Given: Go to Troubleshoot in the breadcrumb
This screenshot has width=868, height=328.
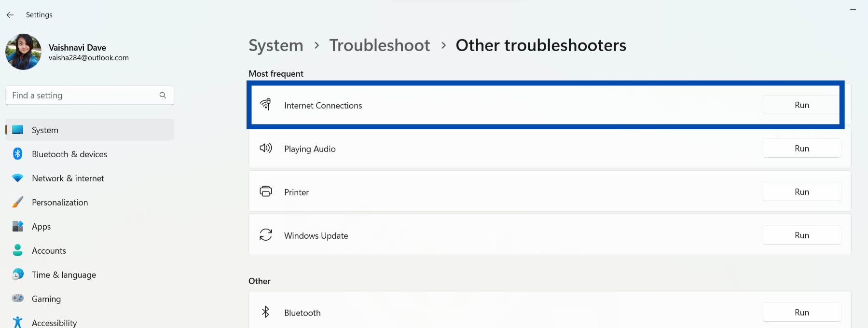Looking at the screenshot, I should (379, 45).
